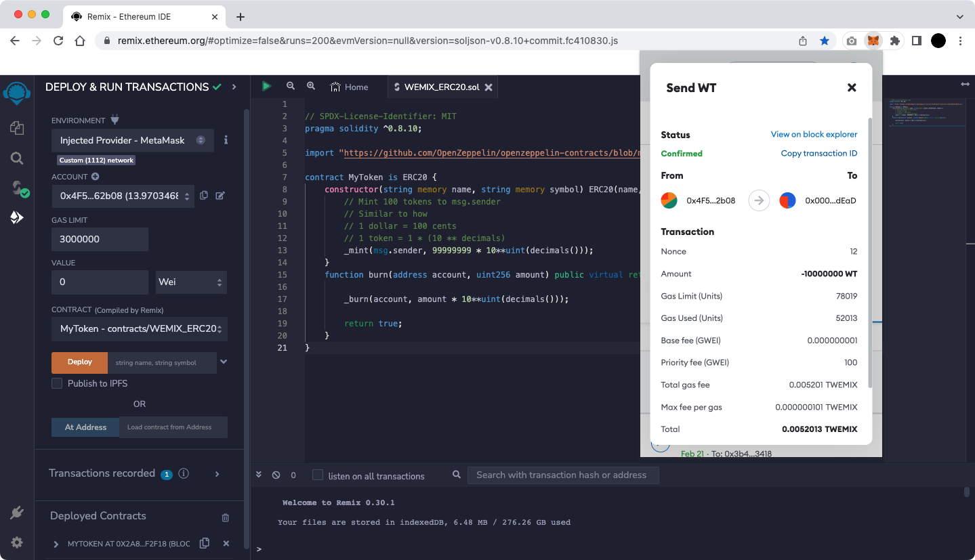Open the plugin manager icon
This screenshot has width=975, height=560.
pyautogui.click(x=17, y=513)
